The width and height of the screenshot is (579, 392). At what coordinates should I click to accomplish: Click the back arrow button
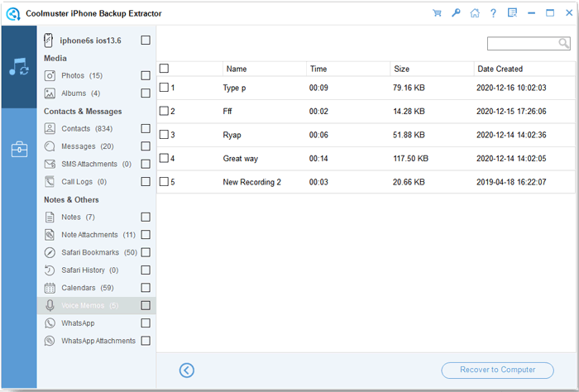[x=187, y=370]
